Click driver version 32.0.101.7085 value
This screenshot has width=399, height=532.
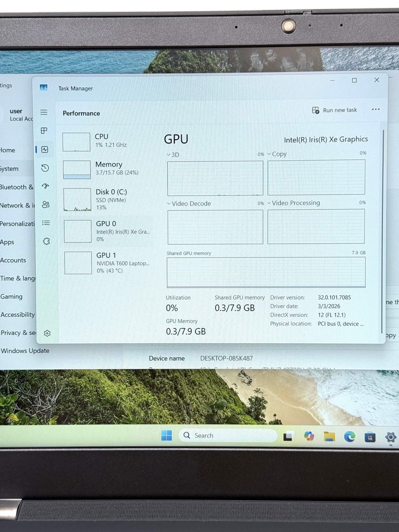[334, 298]
